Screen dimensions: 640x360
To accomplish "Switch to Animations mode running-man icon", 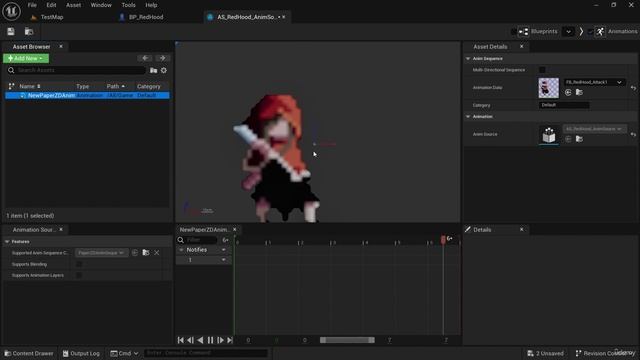I will pos(600,31).
